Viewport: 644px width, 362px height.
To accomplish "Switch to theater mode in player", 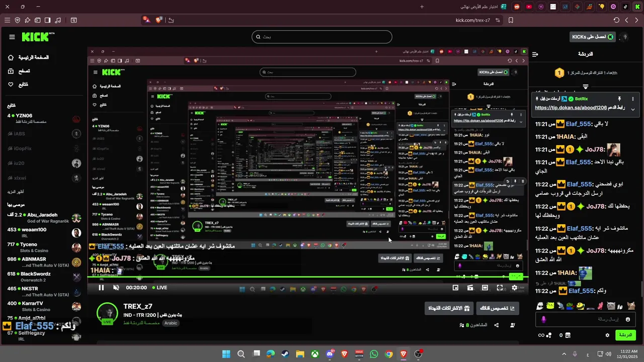I will coord(485,288).
